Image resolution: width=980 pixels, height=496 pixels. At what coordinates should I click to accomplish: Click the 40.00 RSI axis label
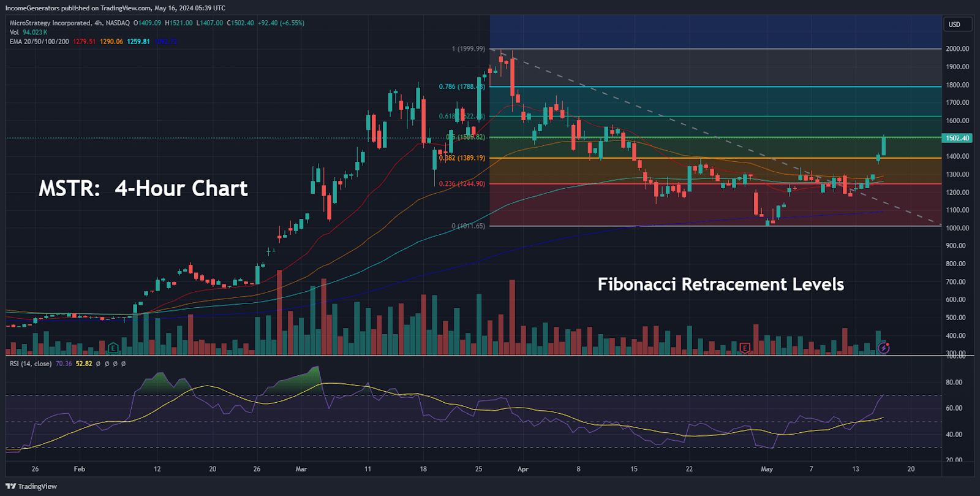click(954, 434)
